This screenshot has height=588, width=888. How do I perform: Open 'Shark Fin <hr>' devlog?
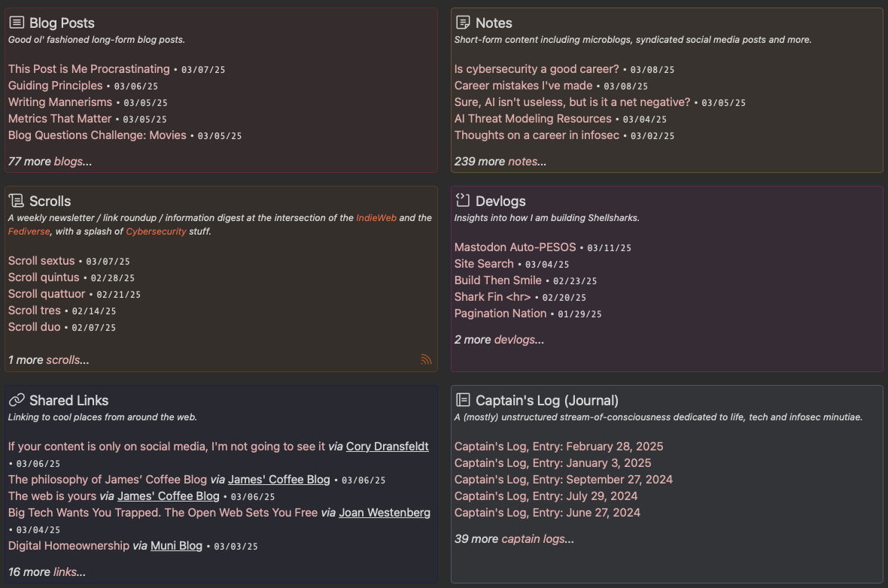[493, 296]
